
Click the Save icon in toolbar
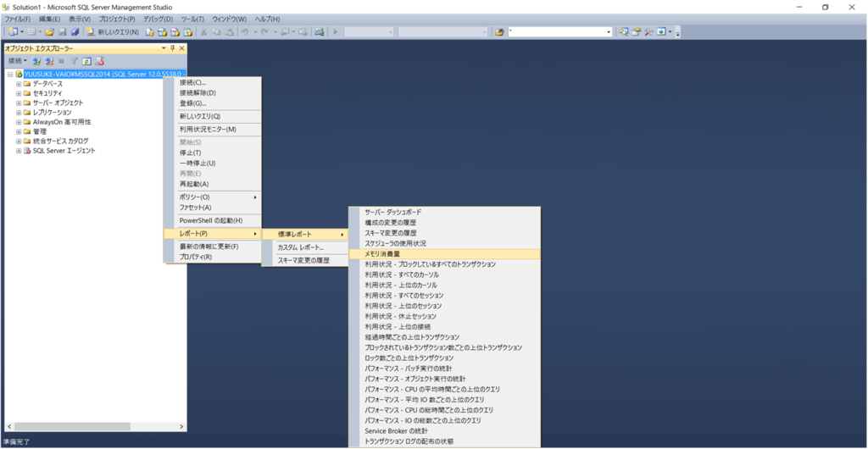click(63, 32)
